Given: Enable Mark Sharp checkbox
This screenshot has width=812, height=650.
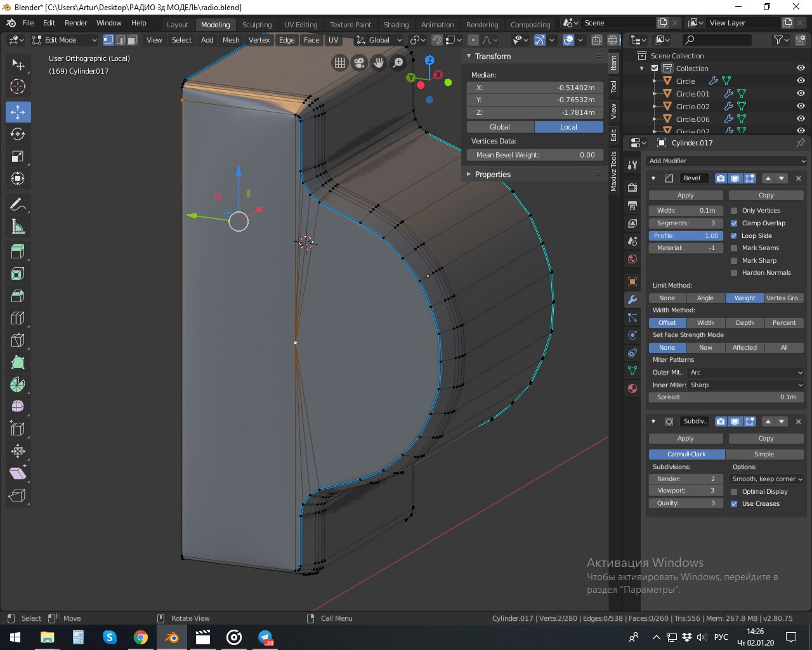Looking at the screenshot, I should click(x=734, y=261).
